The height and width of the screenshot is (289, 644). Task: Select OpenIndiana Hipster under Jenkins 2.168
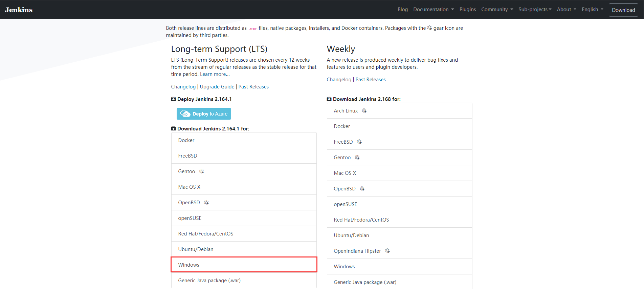pyautogui.click(x=400, y=251)
